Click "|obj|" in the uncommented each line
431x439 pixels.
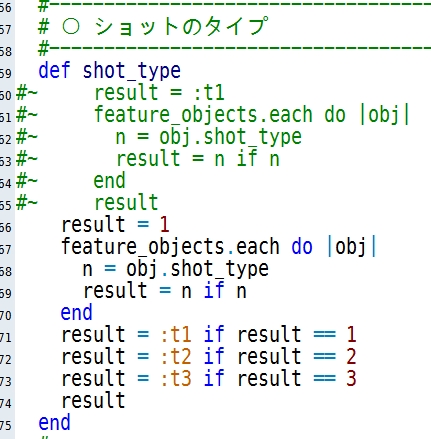coord(352,247)
